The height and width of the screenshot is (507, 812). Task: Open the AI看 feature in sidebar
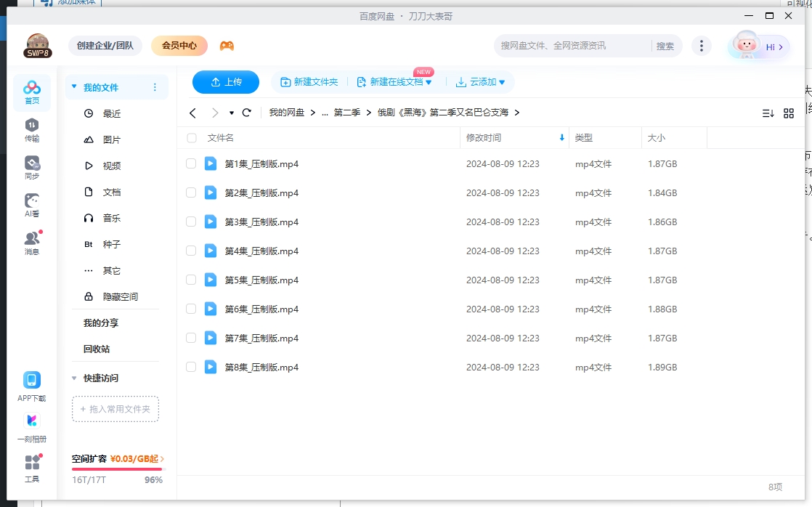[x=32, y=205]
